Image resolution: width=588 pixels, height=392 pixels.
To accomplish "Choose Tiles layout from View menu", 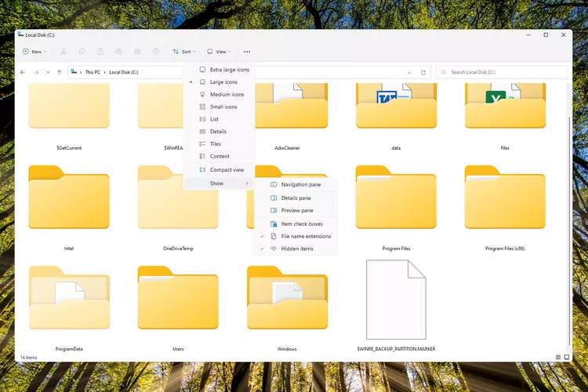I will coord(220,143).
